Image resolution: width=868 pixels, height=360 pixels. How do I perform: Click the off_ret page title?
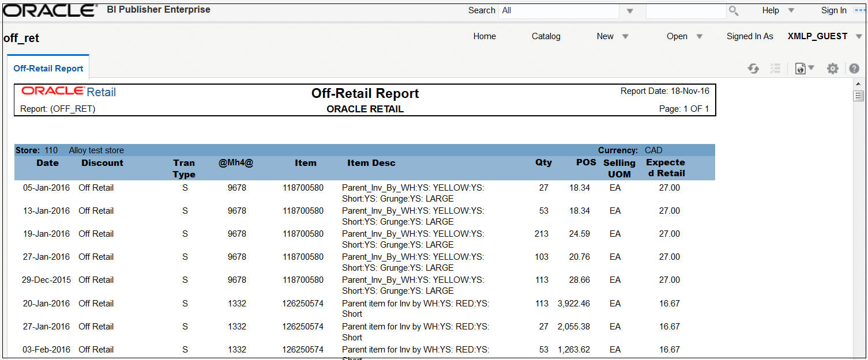[x=21, y=39]
